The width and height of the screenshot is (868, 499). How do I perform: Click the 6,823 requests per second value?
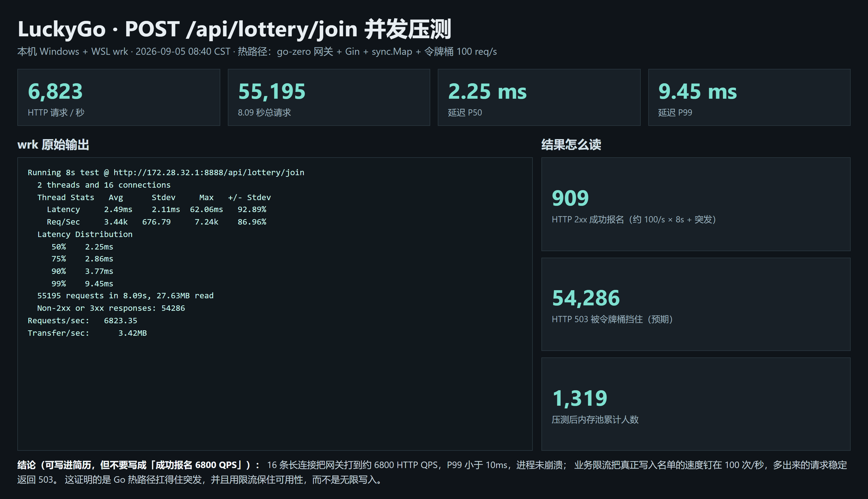(x=55, y=91)
